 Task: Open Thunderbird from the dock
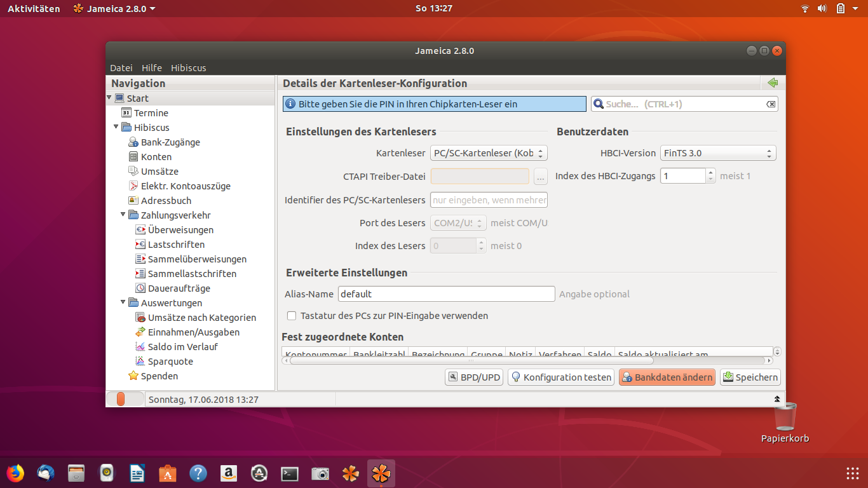[x=46, y=473]
